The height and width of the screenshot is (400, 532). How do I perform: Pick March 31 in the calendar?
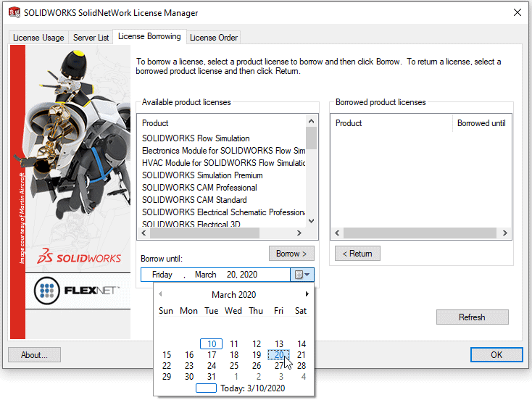pos(212,377)
